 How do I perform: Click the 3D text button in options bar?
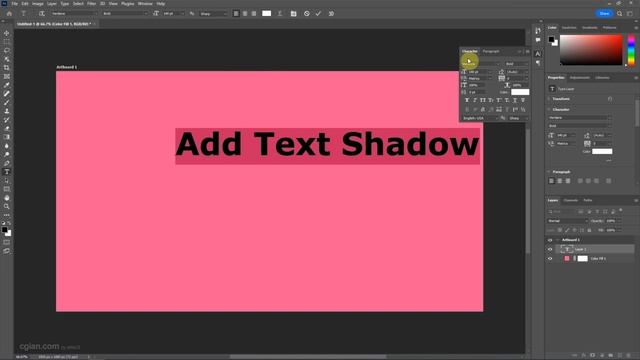tap(331, 13)
